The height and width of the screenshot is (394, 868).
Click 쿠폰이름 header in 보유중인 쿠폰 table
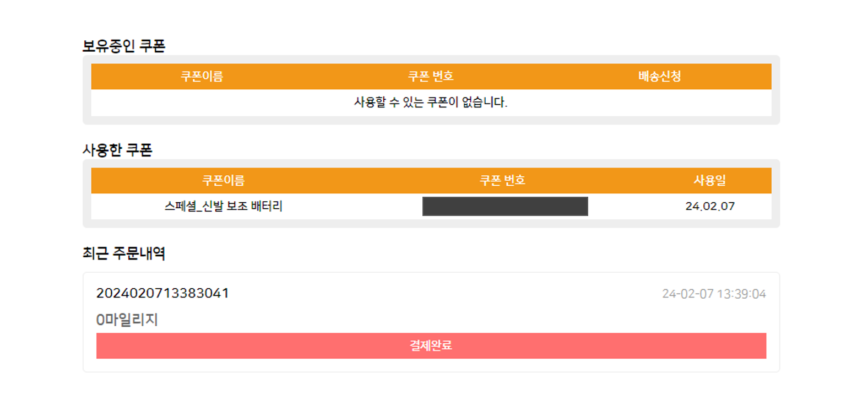point(202,77)
